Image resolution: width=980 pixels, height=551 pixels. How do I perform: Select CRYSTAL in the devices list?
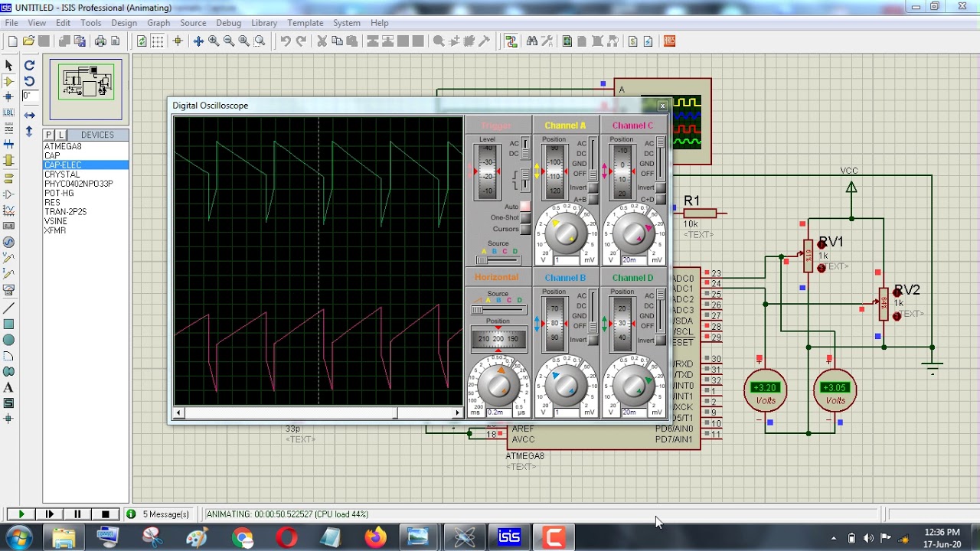62,174
